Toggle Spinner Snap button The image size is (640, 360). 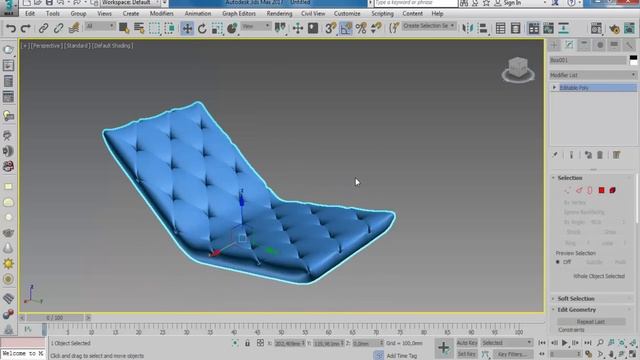[376, 28]
